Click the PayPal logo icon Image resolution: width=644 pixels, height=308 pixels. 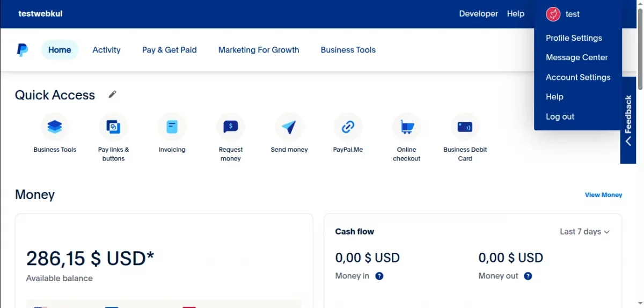(x=23, y=50)
